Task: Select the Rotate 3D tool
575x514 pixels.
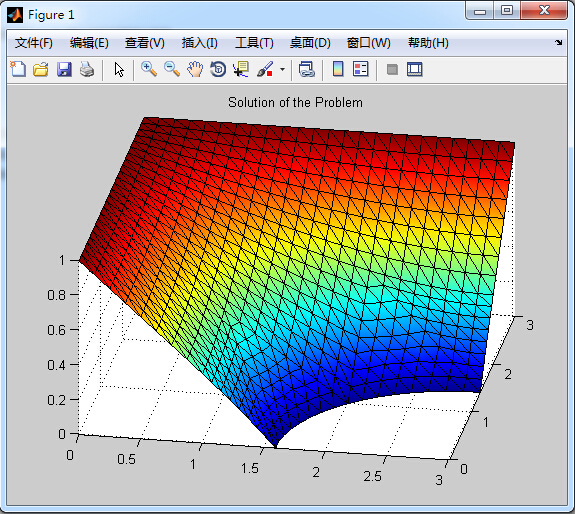Action: pyautogui.click(x=218, y=69)
